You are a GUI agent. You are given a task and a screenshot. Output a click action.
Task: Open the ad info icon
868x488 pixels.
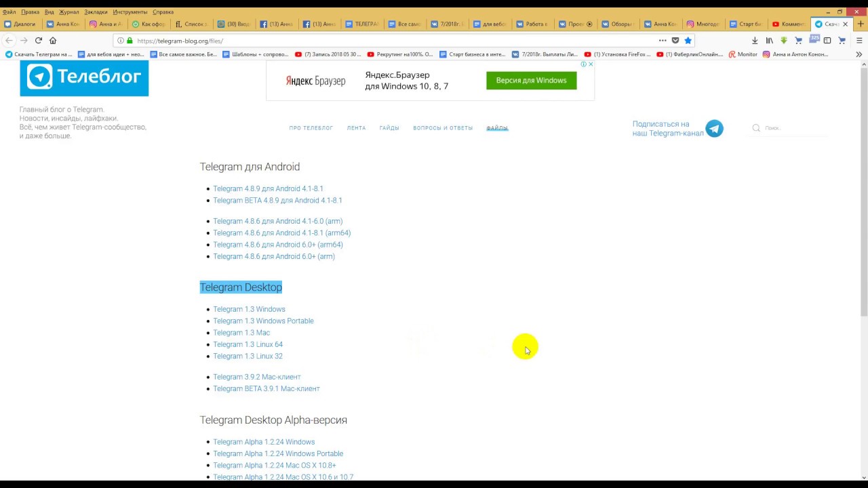pos(583,64)
